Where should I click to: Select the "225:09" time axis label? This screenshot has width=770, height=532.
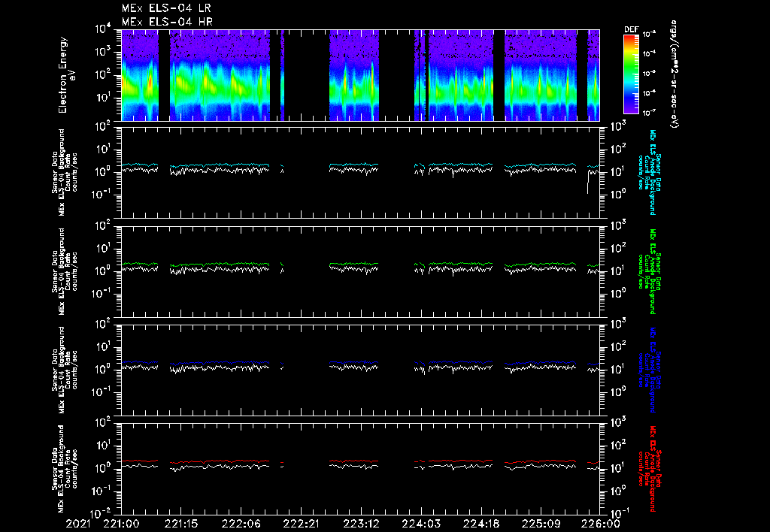[541, 524]
